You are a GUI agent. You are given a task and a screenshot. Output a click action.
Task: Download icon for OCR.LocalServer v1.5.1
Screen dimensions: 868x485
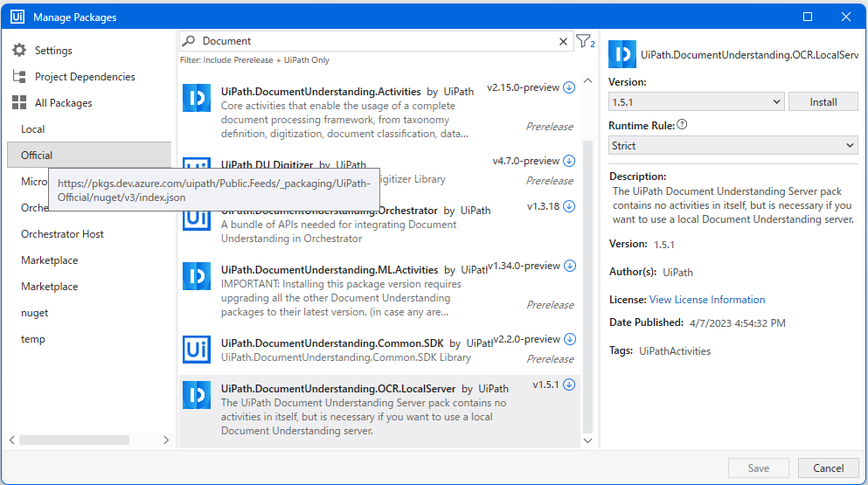569,385
